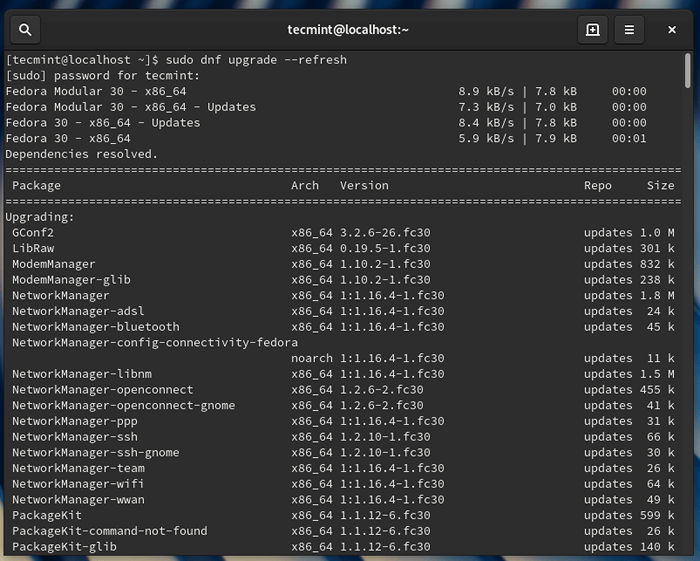The width and height of the screenshot is (700, 561).
Task: Click the NetworkManager-bluetooth package name
Action: pos(96,327)
